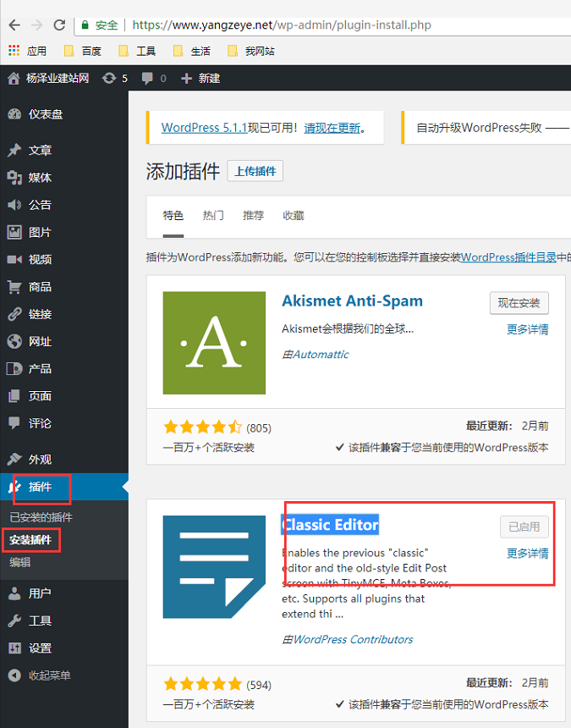Open 视频 video menu

point(64,260)
